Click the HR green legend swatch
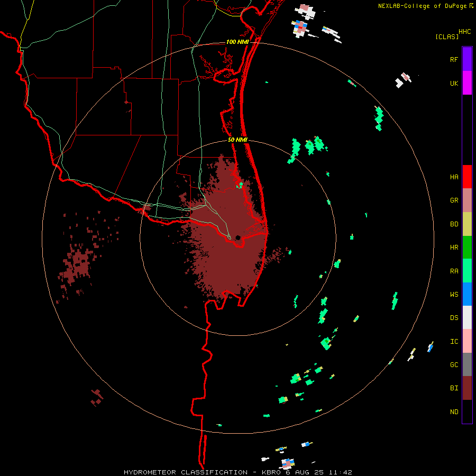Viewport: 476px width, 476px height. coord(467,248)
